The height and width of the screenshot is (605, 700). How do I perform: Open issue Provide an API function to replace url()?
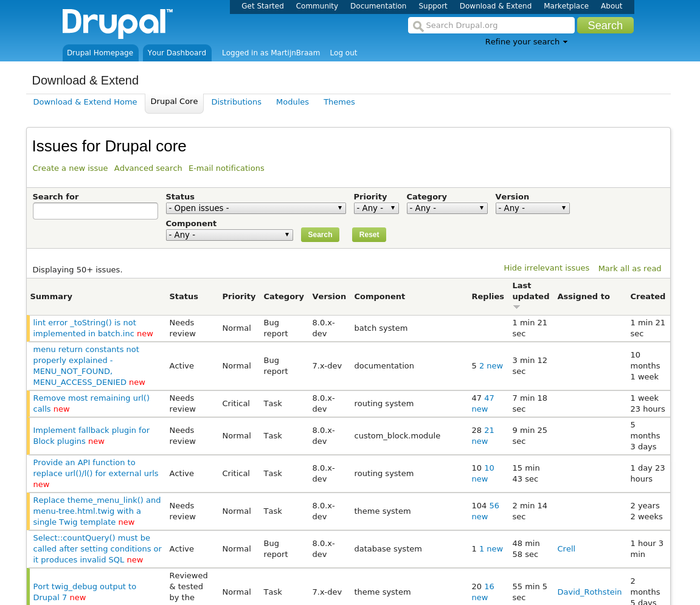click(x=95, y=468)
